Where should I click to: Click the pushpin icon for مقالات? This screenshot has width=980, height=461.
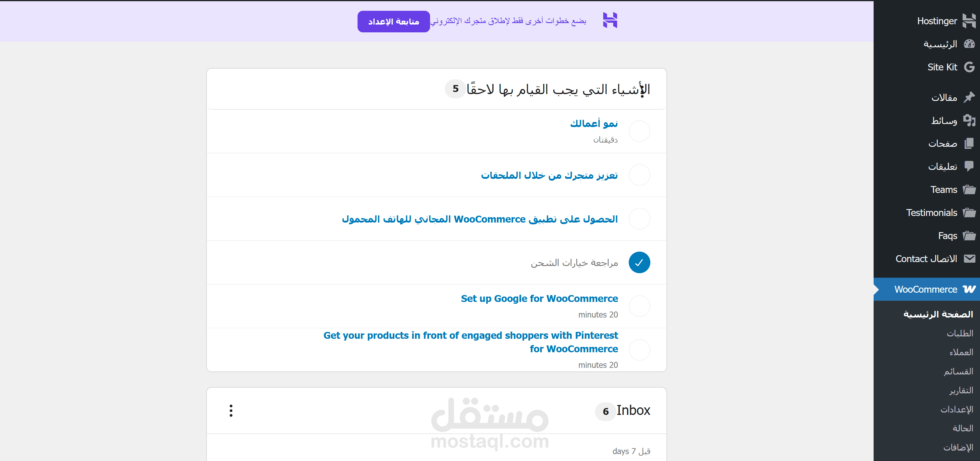[x=969, y=97]
